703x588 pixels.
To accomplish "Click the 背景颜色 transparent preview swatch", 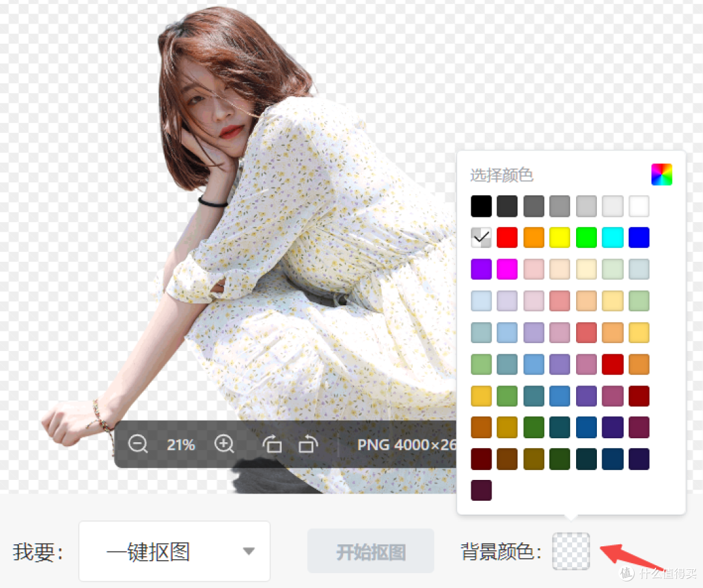I will point(571,552).
